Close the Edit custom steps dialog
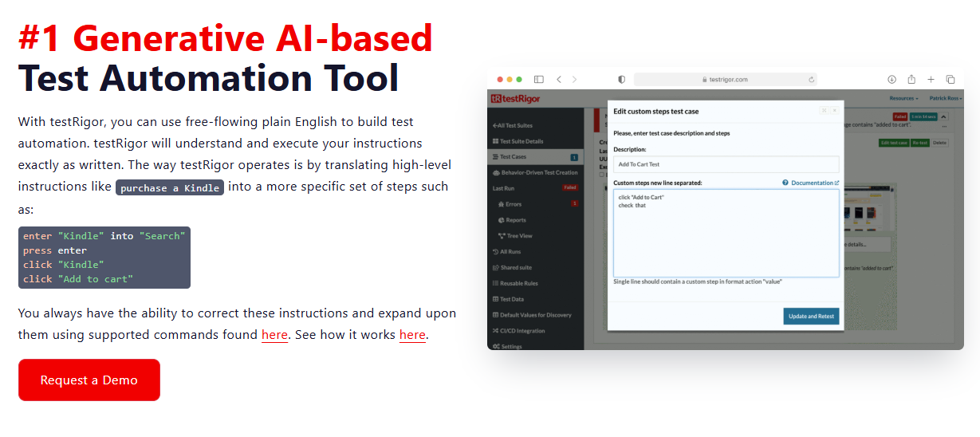 point(834,111)
